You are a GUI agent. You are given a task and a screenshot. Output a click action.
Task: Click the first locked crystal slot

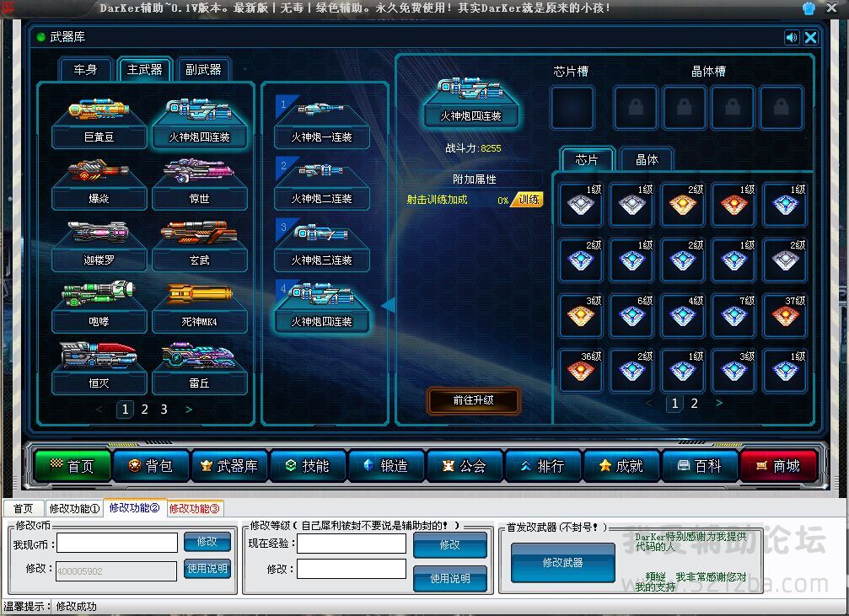point(635,108)
